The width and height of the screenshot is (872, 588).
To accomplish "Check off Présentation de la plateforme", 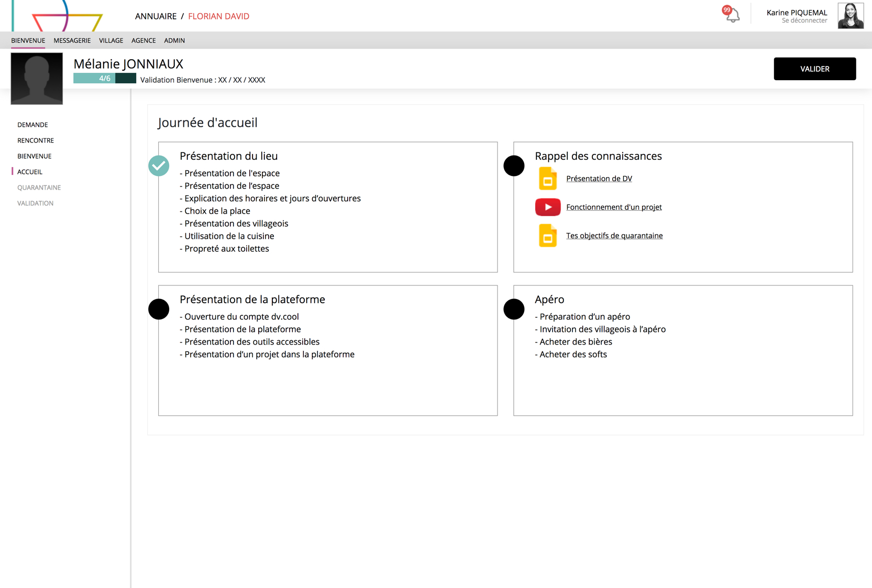I will (x=159, y=309).
